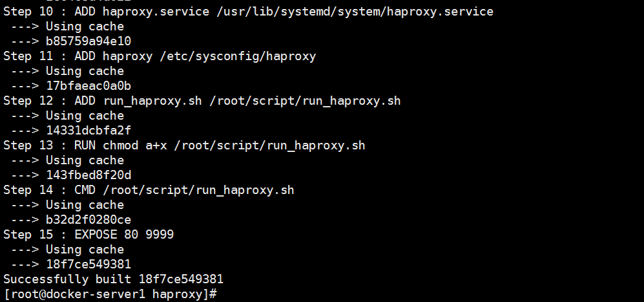Click the hash 14331dcbfa2f
The height and width of the screenshot is (302, 644).
pos(88,130)
